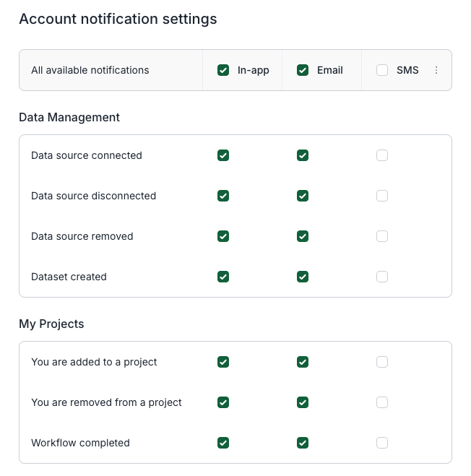The width and height of the screenshot is (471, 476).
Task: Disable In-app for added to a project
Action: click(223, 362)
